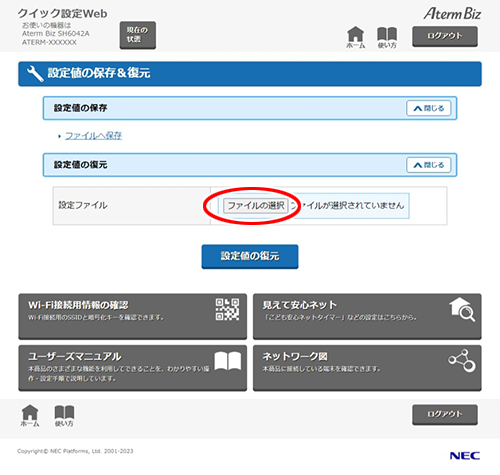Screen dimensions: 500x475
Task: Click the ファイルへ保存 link
Action: (x=93, y=136)
